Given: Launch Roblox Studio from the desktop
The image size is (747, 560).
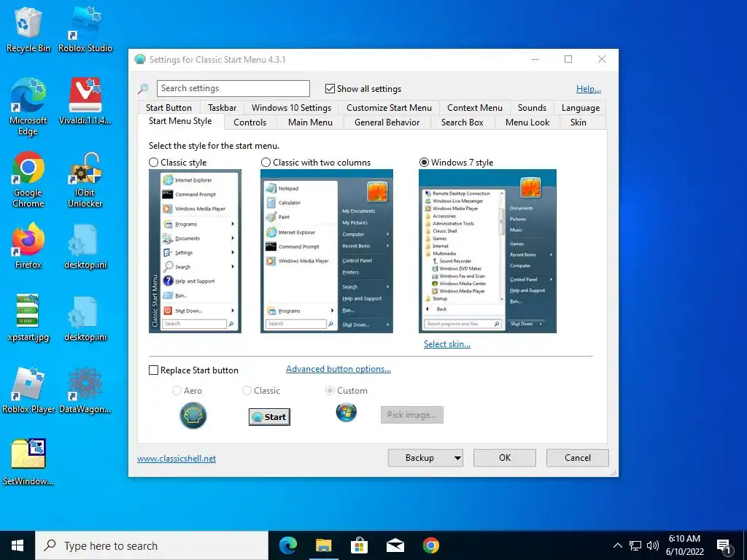Looking at the screenshot, I should tap(85, 28).
